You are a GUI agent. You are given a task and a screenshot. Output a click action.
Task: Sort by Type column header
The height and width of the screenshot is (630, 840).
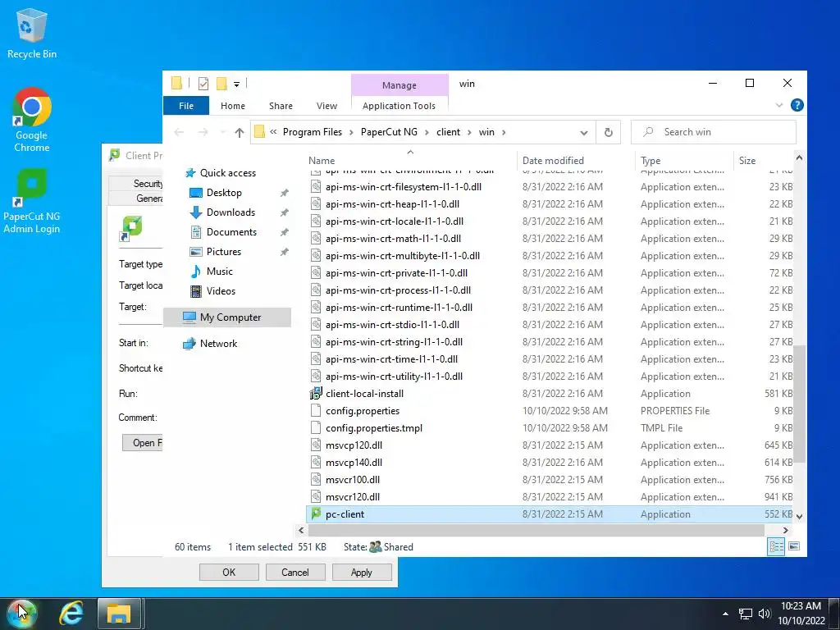click(685, 160)
